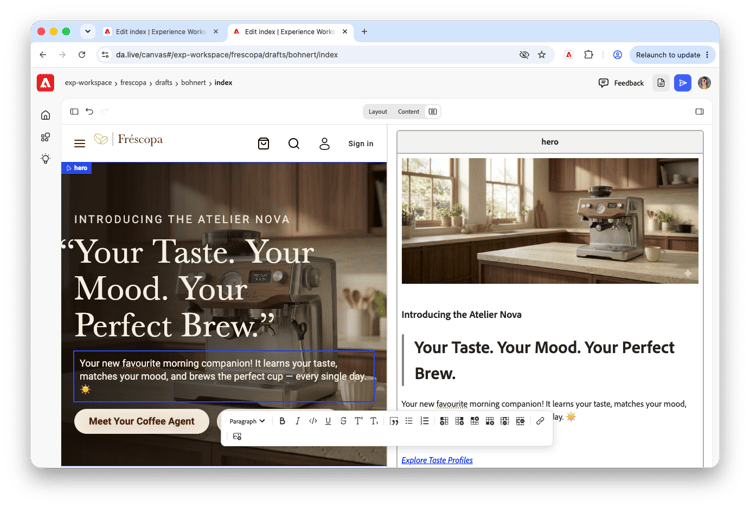
Task: Create a bulleted list
Action: pos(409,421)
